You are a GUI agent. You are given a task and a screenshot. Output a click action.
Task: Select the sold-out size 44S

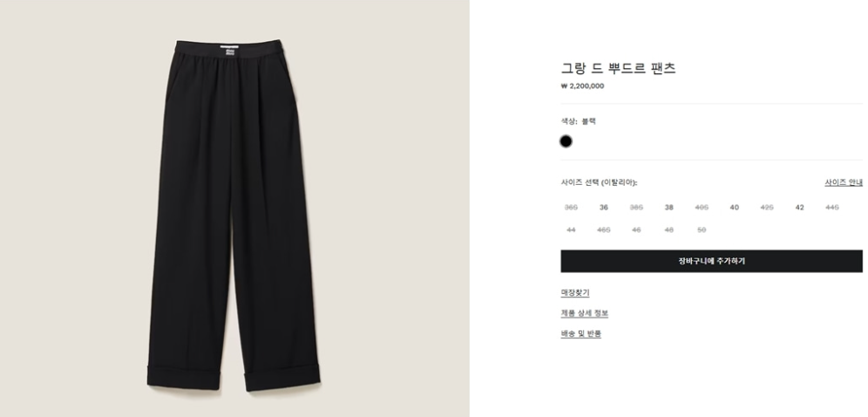(832, 208)
